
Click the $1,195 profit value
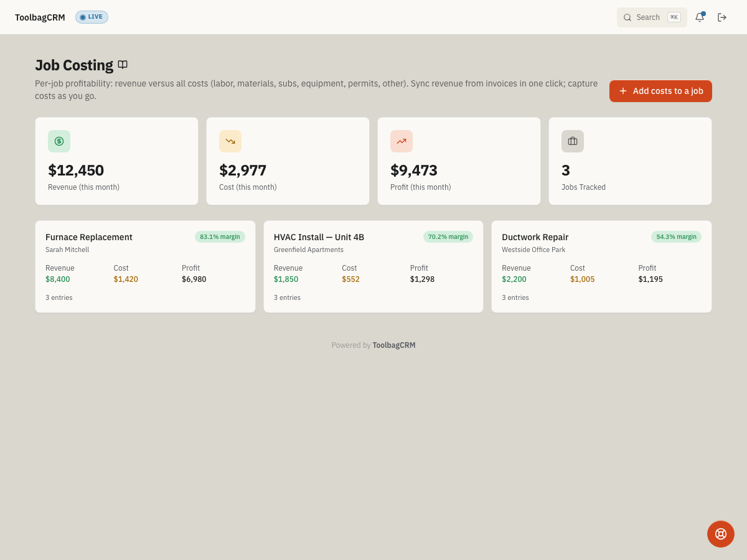pyautogui.click(x=651, y=279)
